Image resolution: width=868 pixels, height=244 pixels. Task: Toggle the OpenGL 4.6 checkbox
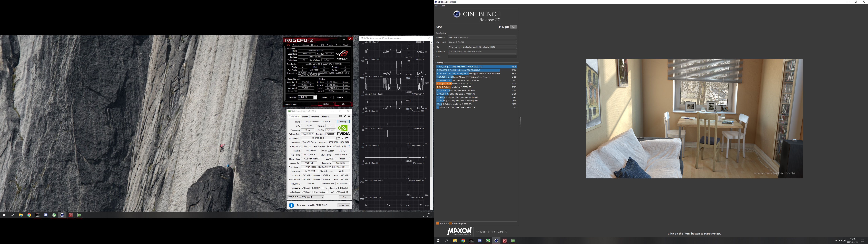(337, 192)
